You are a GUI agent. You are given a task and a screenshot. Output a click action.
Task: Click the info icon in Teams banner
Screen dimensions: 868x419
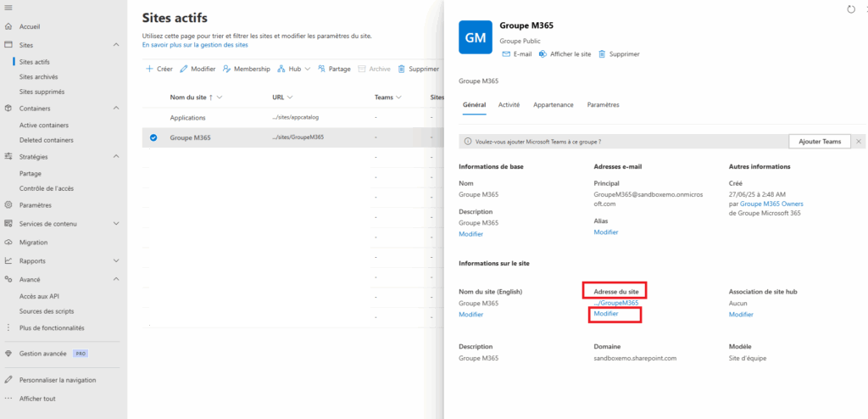(468, 142)
